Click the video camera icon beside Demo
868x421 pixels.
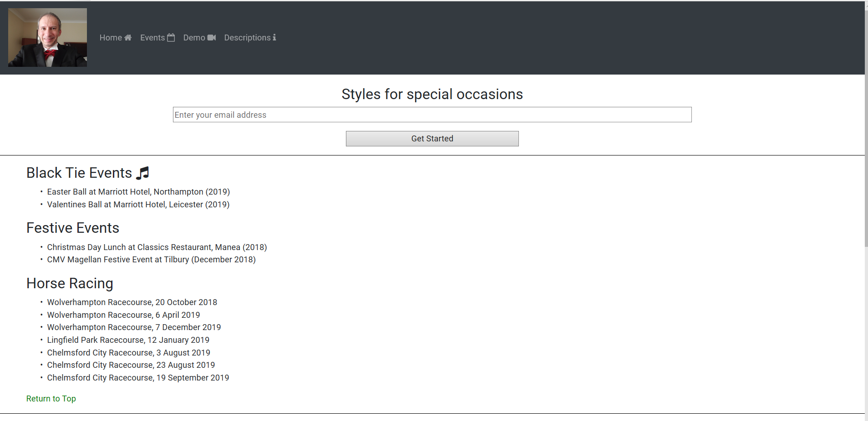point(212,38)
